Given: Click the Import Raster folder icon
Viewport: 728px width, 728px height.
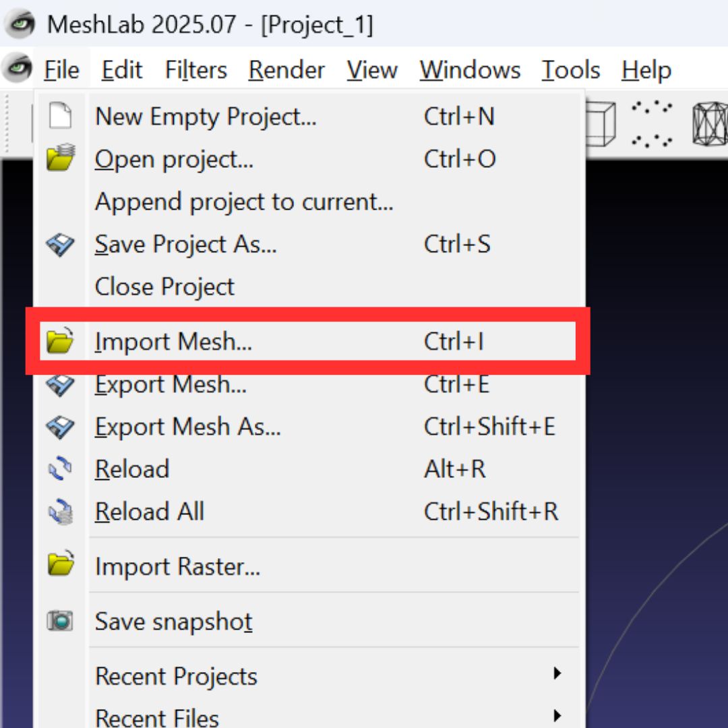Looking at the screenshot, I should tap(61, 566).
